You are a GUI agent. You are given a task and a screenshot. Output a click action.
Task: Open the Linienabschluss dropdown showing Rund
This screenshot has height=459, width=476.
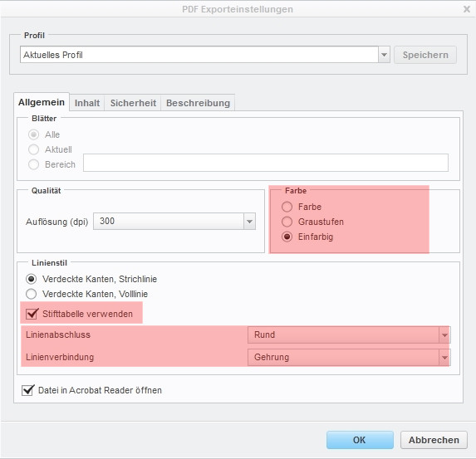[349, 335]
